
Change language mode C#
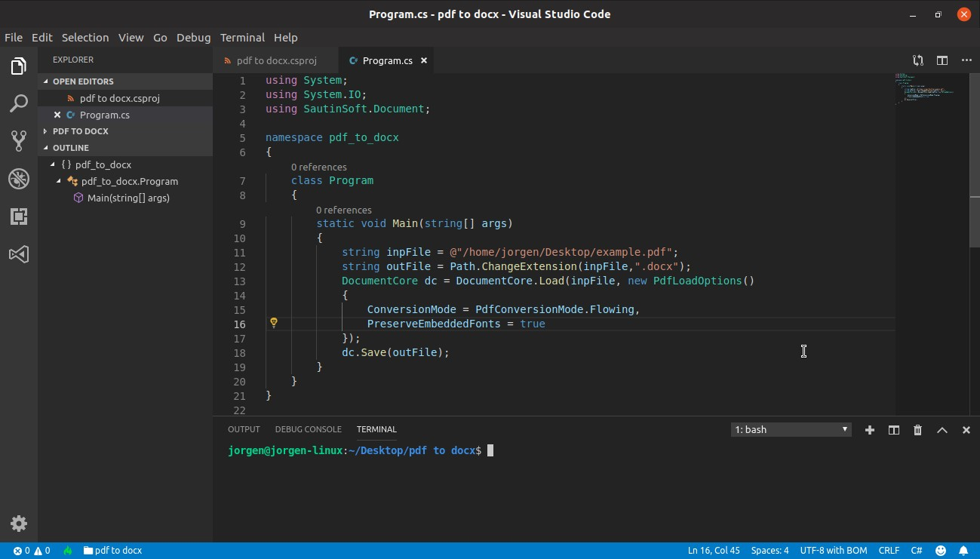coord(917,551)
